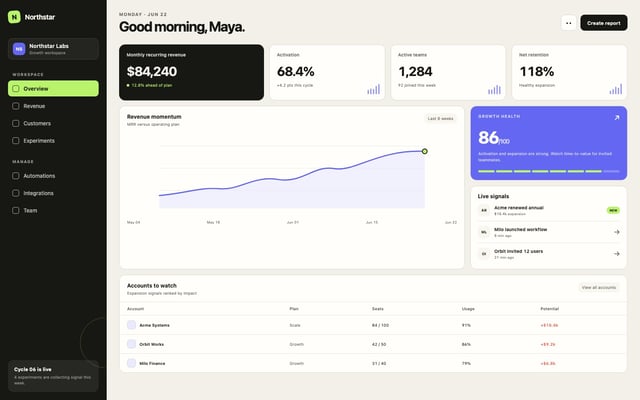Click the 68.4% Activation value

click(x=296, y=71)
